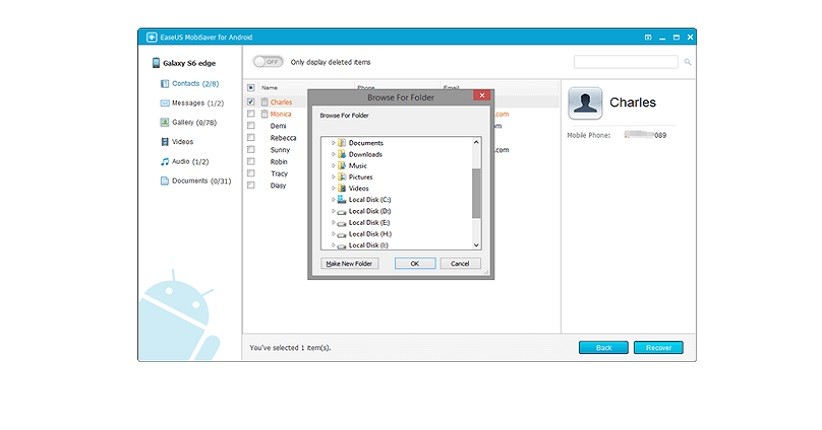Click the search magnifier icon
Screen dimensions: 822x430
(687, 62)
